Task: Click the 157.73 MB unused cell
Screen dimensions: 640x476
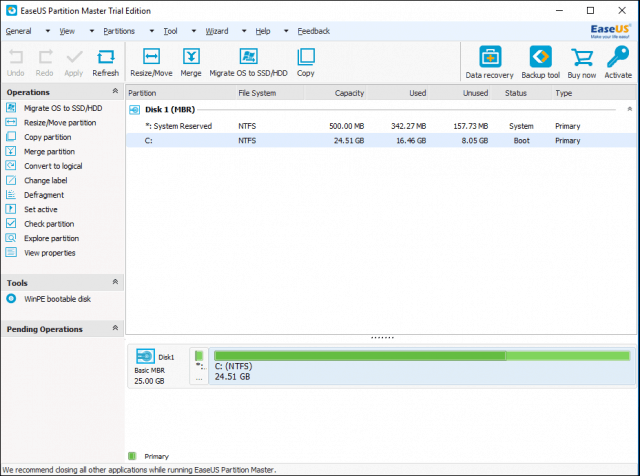Action: (471, 126)
